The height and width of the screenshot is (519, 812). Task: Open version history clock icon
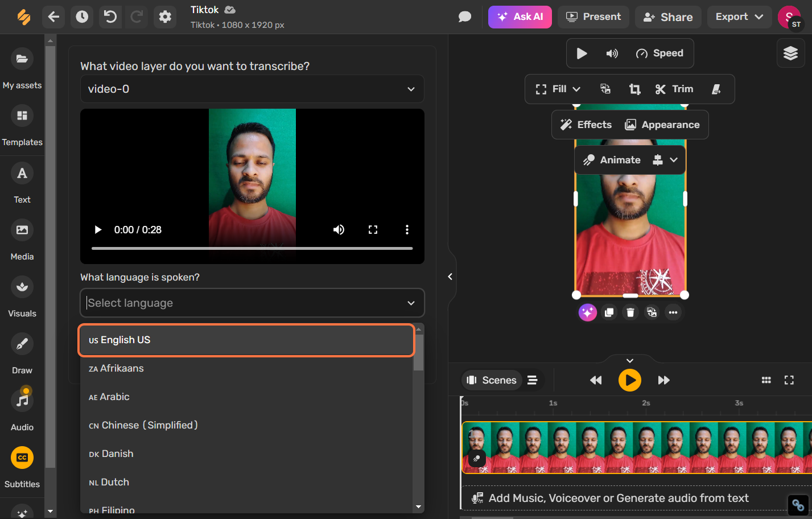tap(82, 17)
